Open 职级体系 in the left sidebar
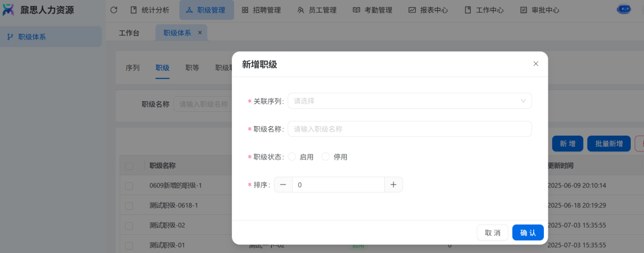Viewport: 644px width, 253px height. tap(32, 37)
